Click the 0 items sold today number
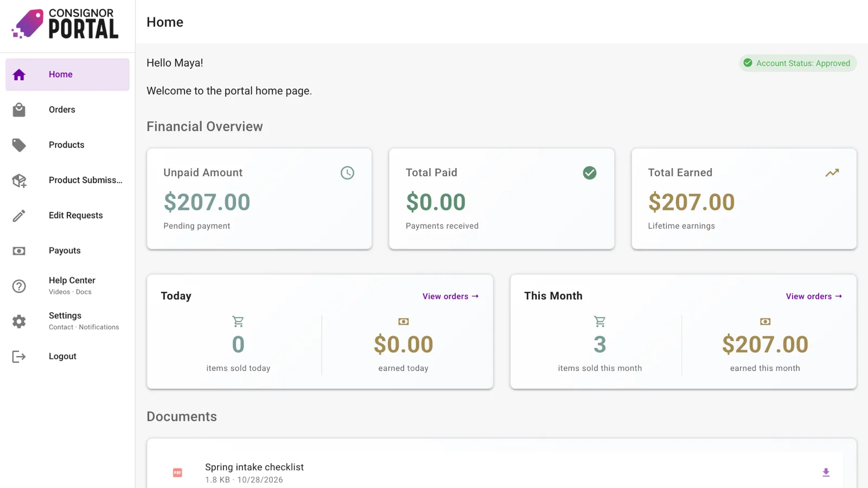 tap(238, 345)
